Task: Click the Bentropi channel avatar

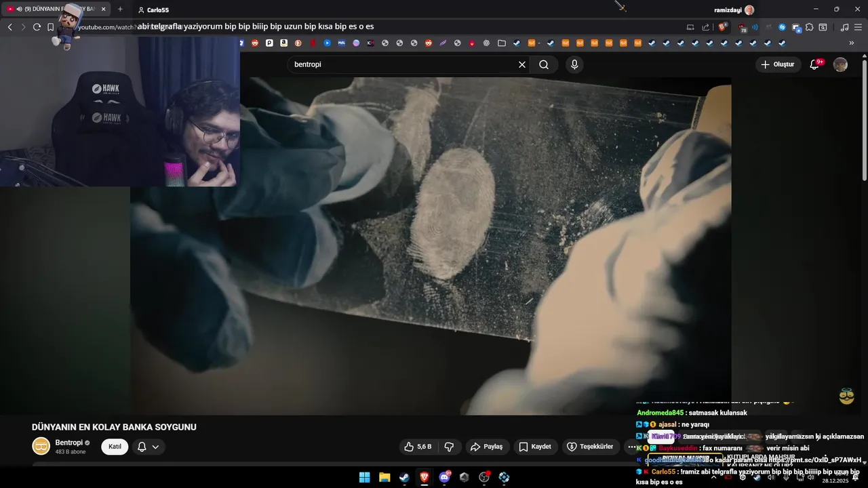Action: click(x=41, y=446)
